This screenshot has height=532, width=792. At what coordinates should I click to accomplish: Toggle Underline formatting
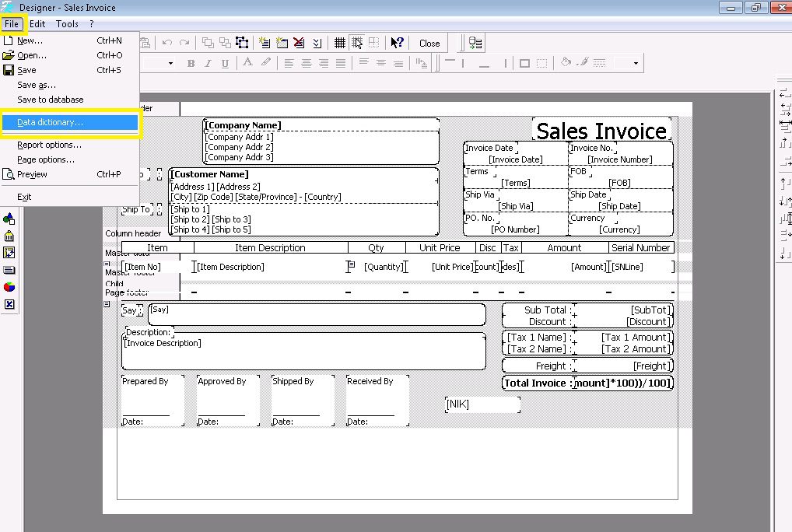tap(225, 63)
